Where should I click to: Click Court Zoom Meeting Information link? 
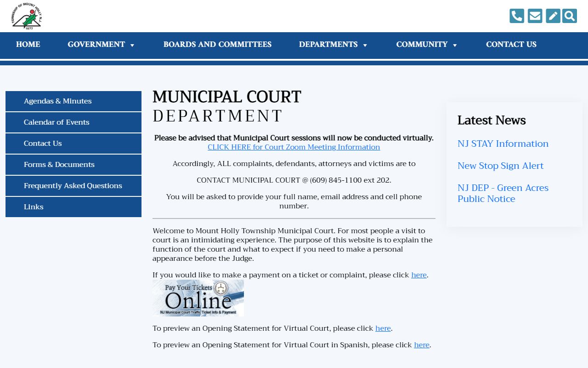pyautogui.click(x=294, y=147)
